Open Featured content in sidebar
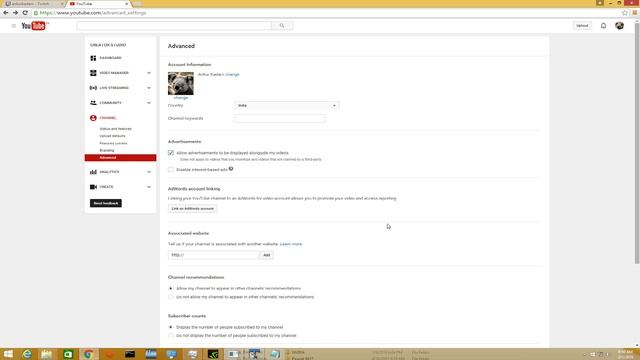The image size is (640, 360). tap(113, 143)
